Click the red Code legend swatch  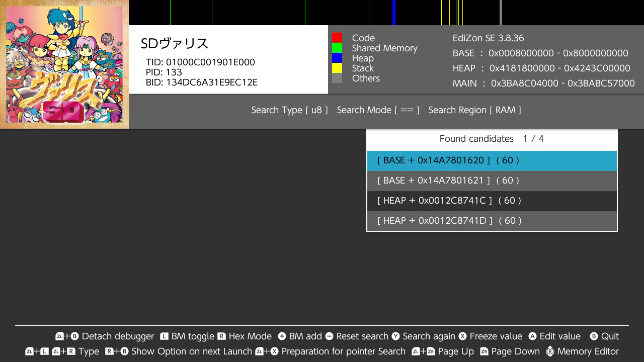coord(337,38)
